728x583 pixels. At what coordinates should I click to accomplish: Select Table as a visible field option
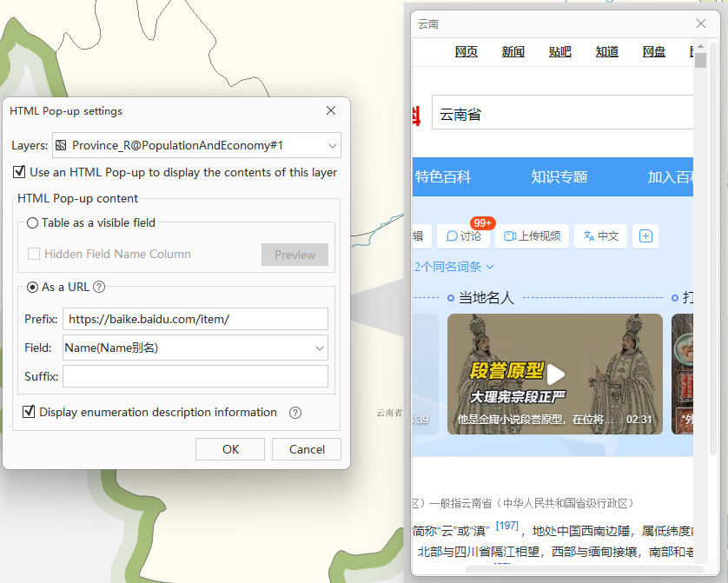tap(33, 222)
